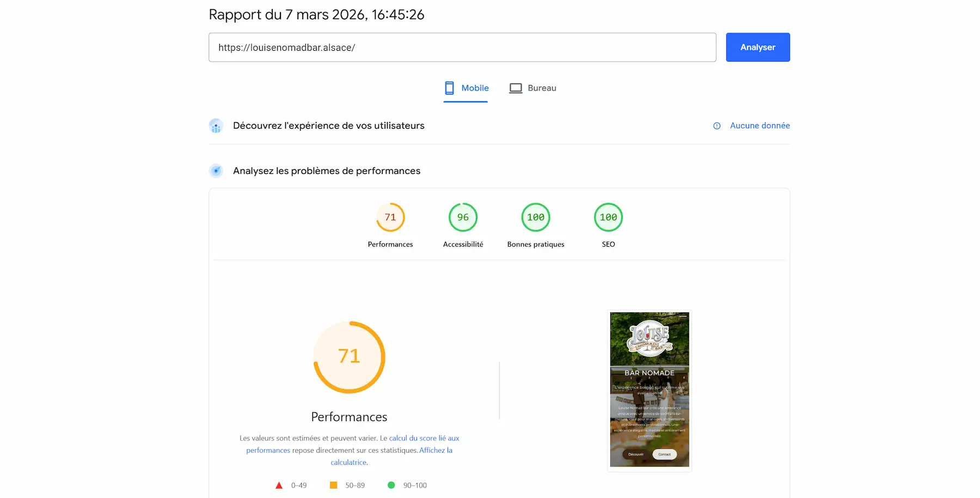Click the info icon beside Aucune donnée
Image resolution: width=980 pixels, height=498 pixels.
click(x=716, y=125)
